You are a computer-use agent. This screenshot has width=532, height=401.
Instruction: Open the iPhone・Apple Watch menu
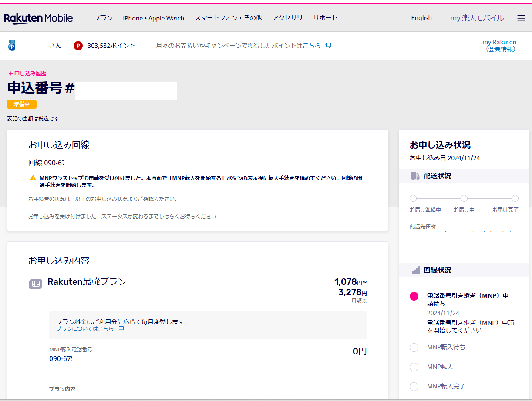[154, 18]
